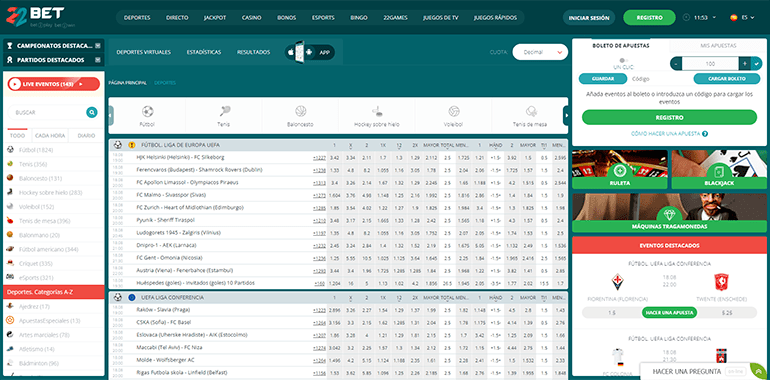Image resolution: width=770 pixels, height=380 pixels.
Task: Toggle the Un Clic switch
Action: tap(624, 60)
